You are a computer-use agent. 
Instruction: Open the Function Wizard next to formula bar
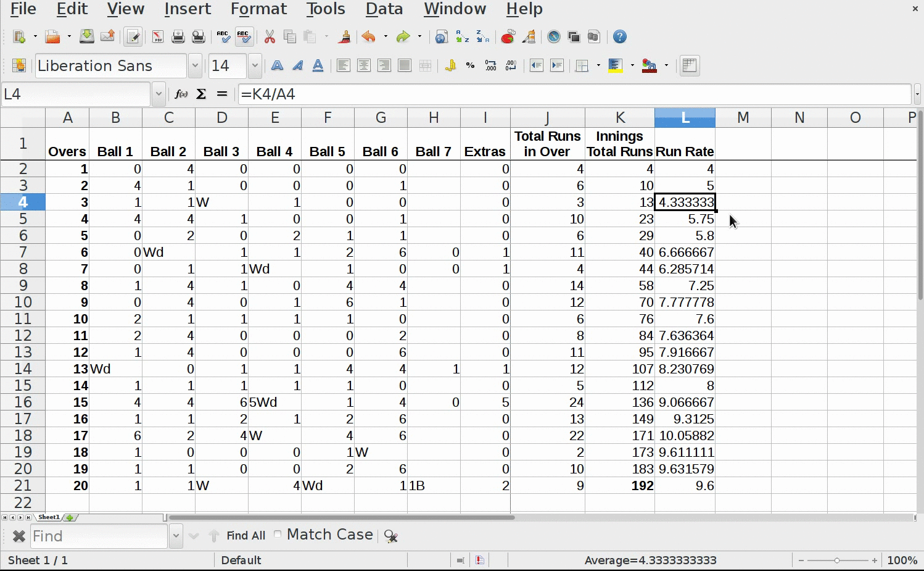(181, 94)
